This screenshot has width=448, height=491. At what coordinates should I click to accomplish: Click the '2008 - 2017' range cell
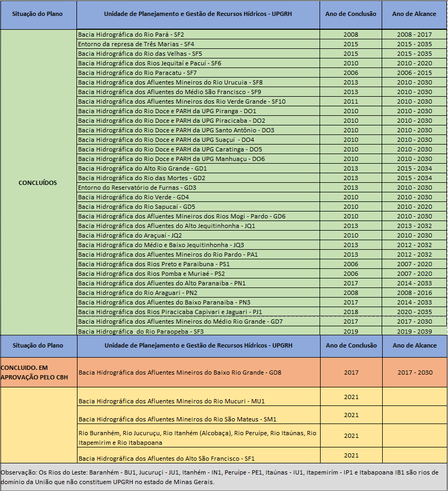pyautogui.click(x=414, y=35)
